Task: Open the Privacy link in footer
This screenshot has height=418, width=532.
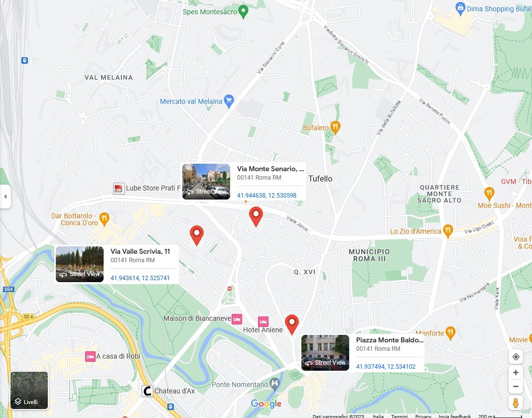Action: coord(423,416)
